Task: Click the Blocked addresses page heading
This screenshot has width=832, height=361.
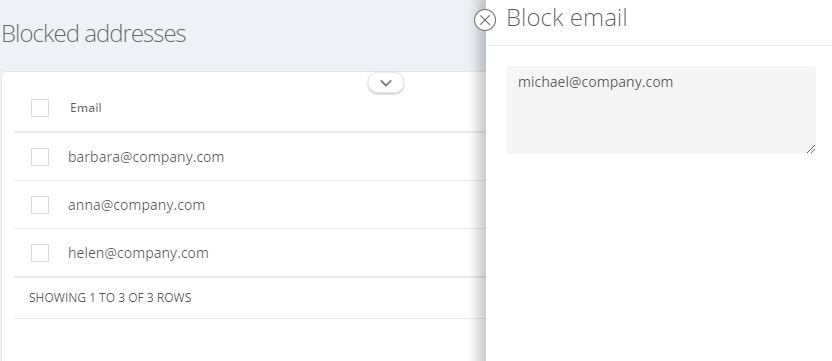Action: [94, 33]
